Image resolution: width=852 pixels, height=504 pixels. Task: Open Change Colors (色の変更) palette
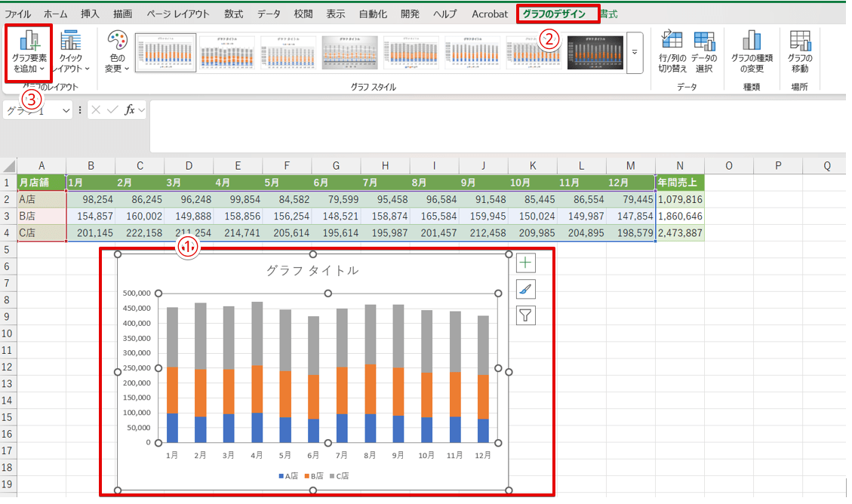117,52
